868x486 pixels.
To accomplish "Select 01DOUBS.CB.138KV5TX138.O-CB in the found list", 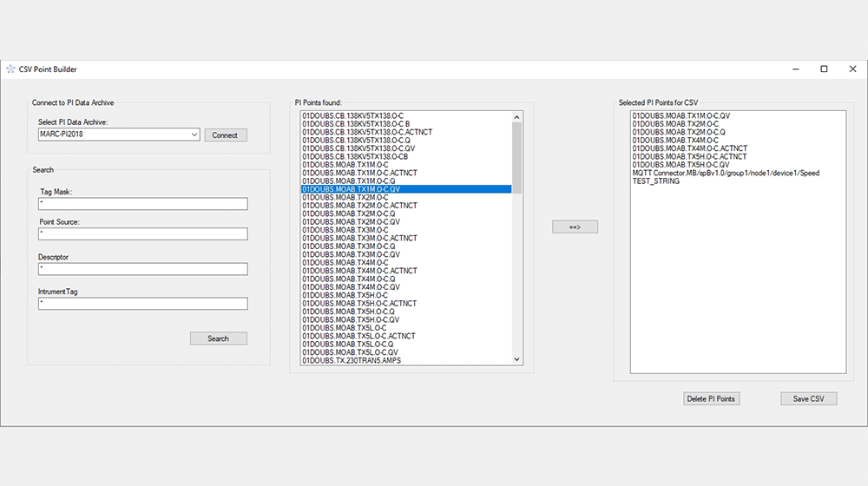I will [406, 157].
